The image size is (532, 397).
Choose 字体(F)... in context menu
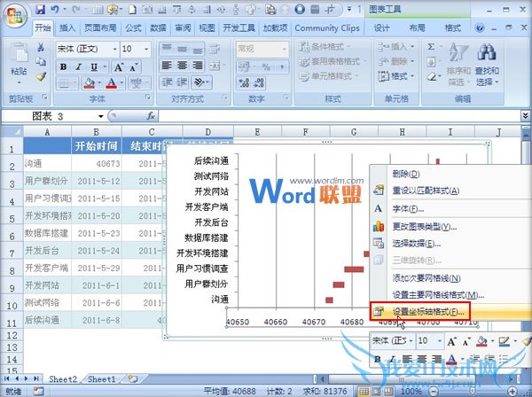click(x=408, y=209)
